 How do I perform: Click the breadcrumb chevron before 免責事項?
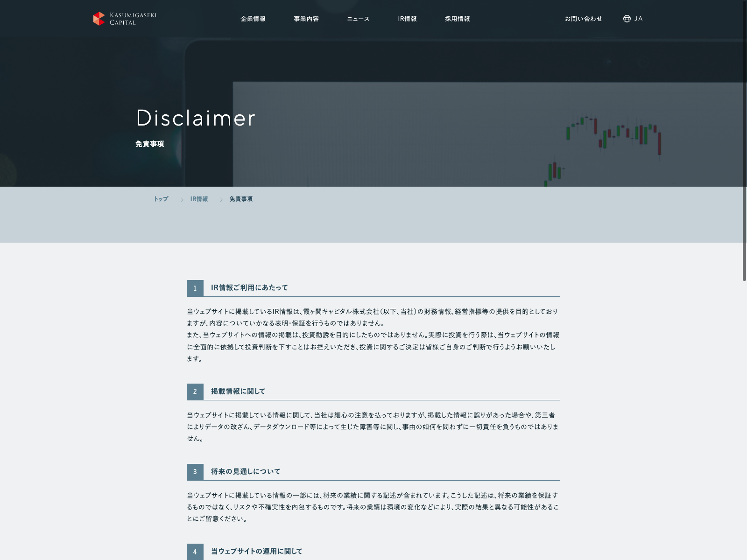[221, 200]
